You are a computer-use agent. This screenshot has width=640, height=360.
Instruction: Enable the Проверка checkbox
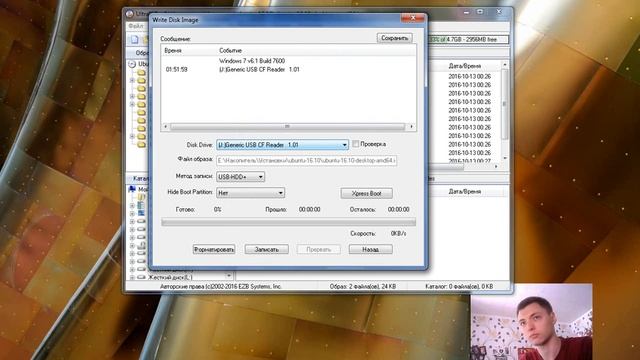pos(356,144)
